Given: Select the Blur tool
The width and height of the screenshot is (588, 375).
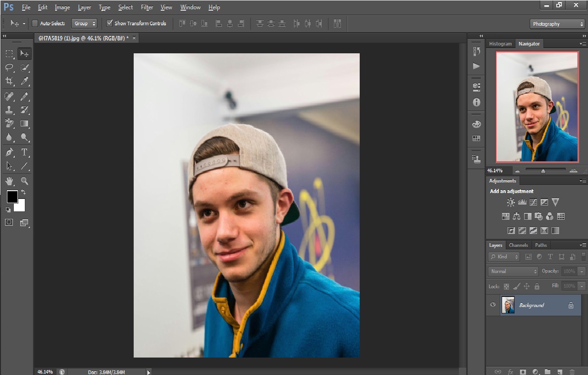Looking at the screenshot, I should click(x=9, y=137).
